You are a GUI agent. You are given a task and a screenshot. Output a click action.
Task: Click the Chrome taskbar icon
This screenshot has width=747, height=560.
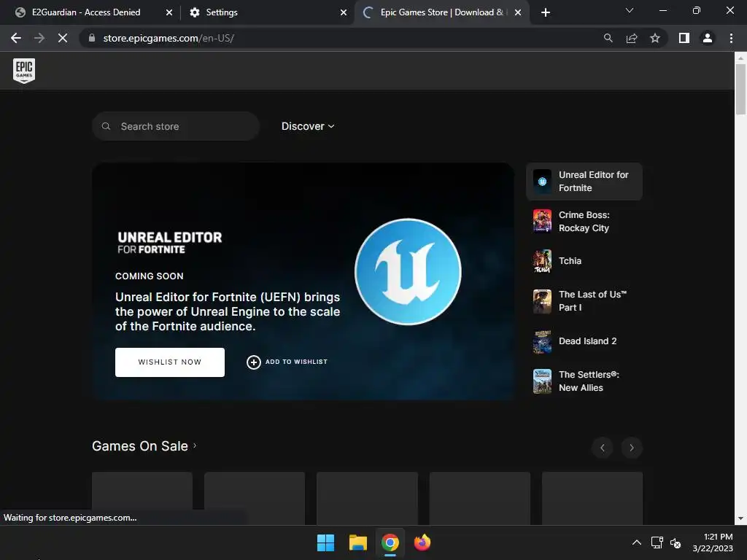click(390, 542)
